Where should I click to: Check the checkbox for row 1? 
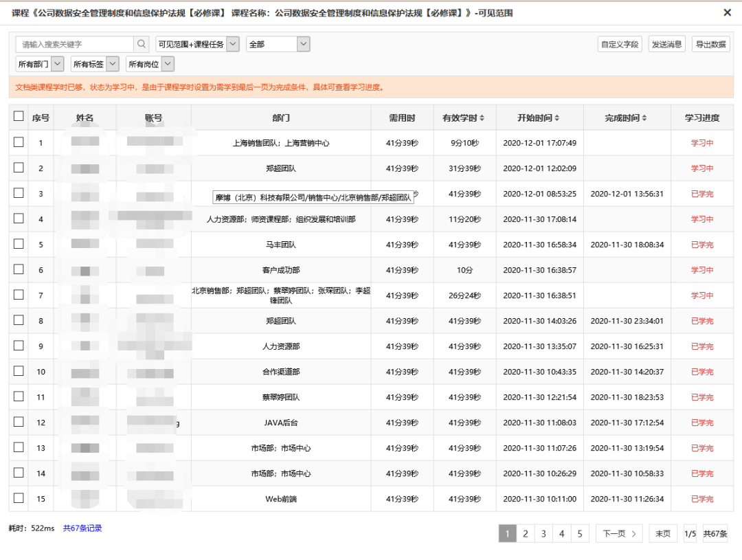[x=19, y=143]
